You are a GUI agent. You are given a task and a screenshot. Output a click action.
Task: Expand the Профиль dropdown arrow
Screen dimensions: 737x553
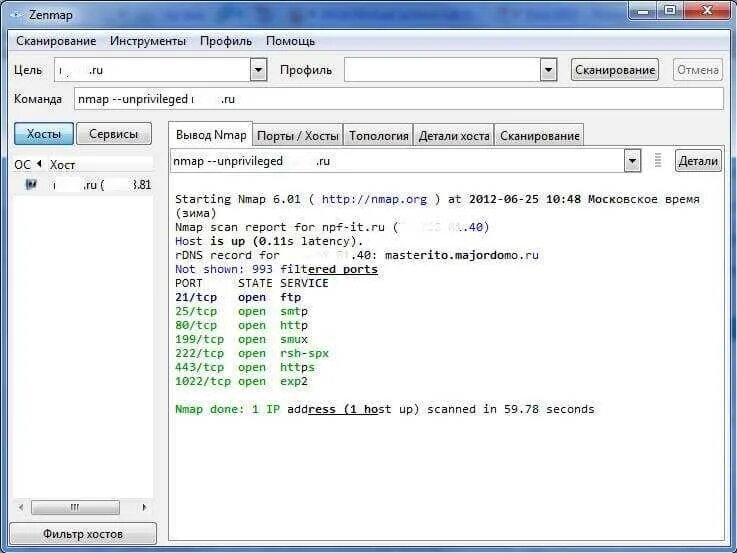coord(549,70)
